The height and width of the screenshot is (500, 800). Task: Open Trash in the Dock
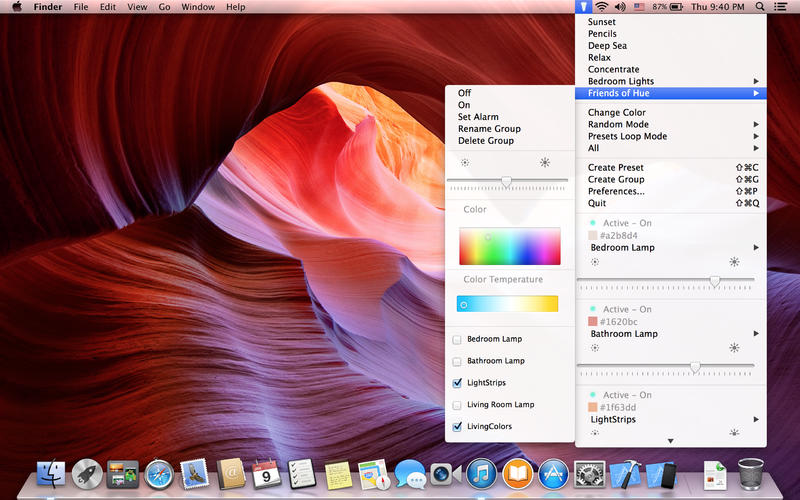click(751, 474)
